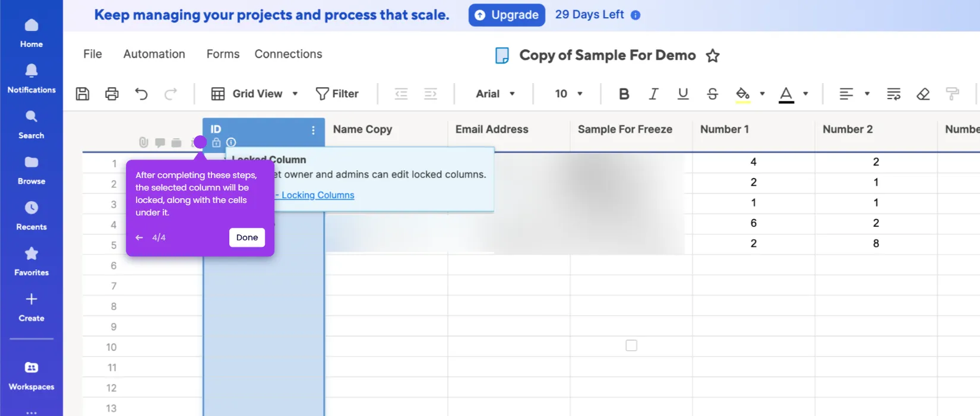The height and width of the screenshot is (416, 980).
Task: Click the Create plus icon
Action: [31, 299]
